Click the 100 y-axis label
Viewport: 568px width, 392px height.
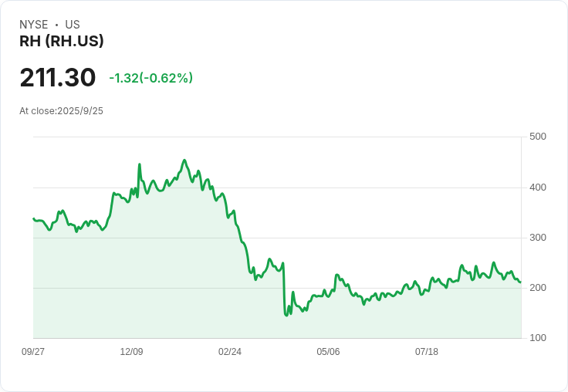point(537,338)
